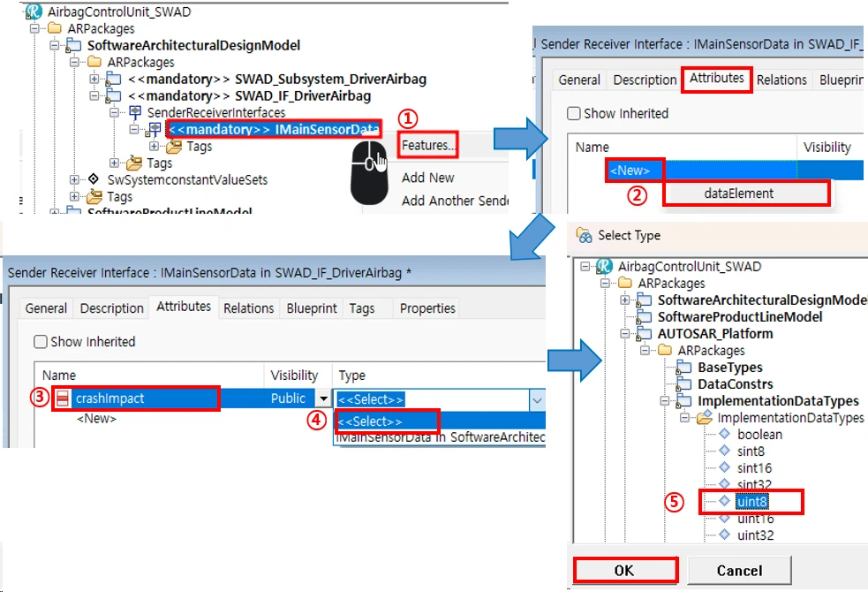
Task: Toggle Show Inherited in the crashImpact dialog
Action: (40, 342)
